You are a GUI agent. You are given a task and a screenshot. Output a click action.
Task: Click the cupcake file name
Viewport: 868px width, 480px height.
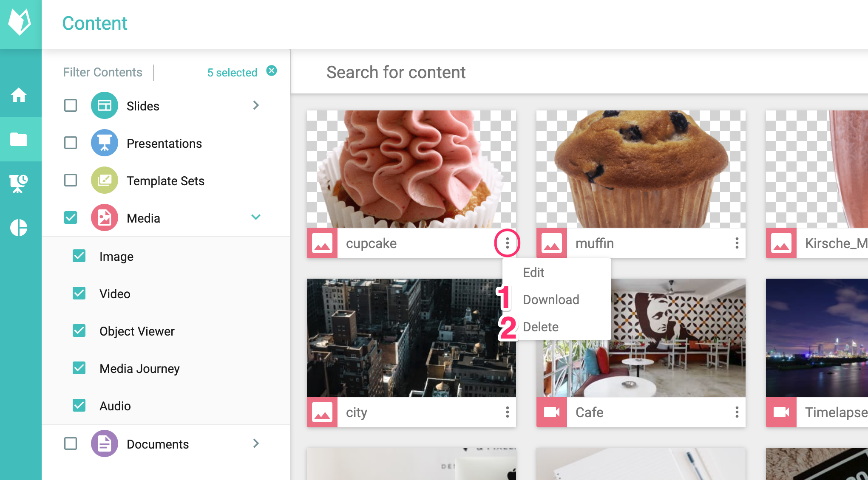371,243
